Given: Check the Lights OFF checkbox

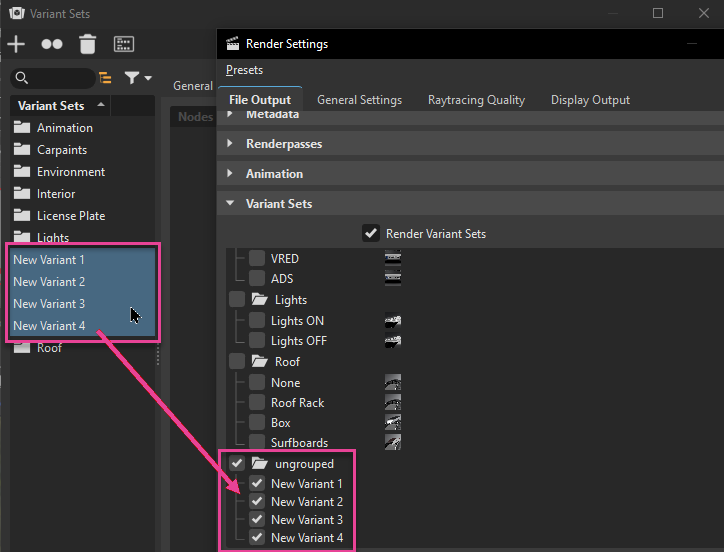Looking at the screenshot, I should pyautogui.click(x=257, y=340).
